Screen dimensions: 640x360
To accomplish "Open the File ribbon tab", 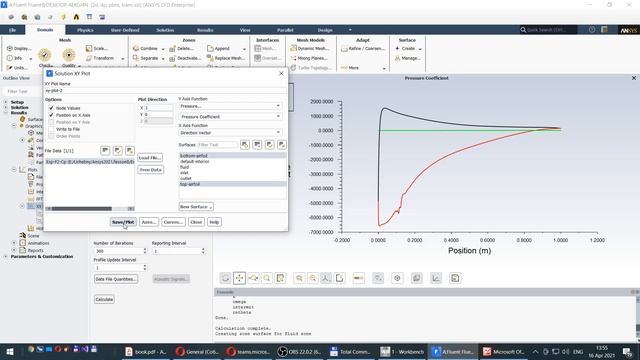I will 13,30.
